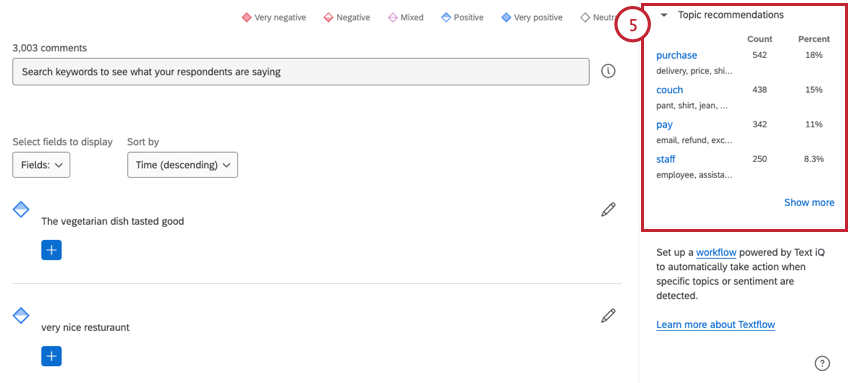Edit the vegetarian dish comment with pencil
This screenshot has height=383, width=850.
(608, 210)
